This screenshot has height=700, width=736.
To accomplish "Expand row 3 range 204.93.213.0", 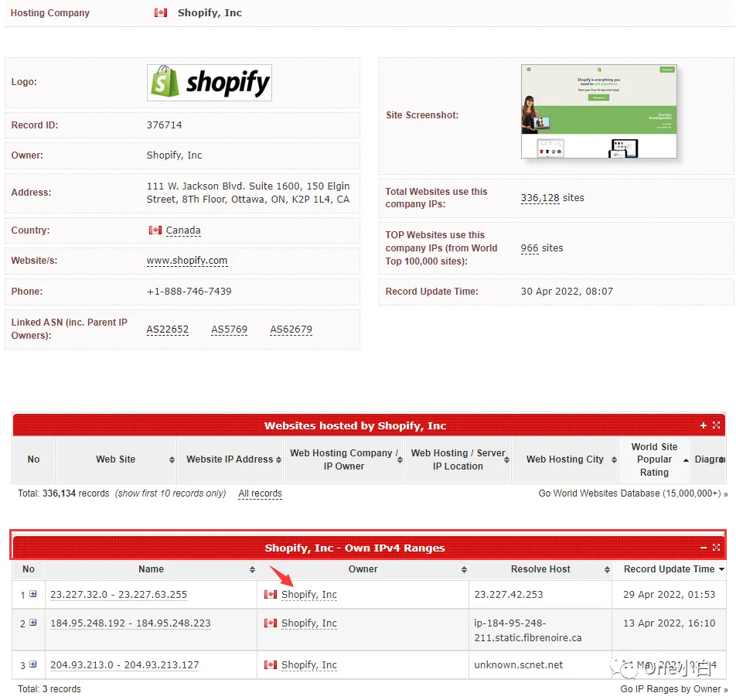I will tap(32, 664).
